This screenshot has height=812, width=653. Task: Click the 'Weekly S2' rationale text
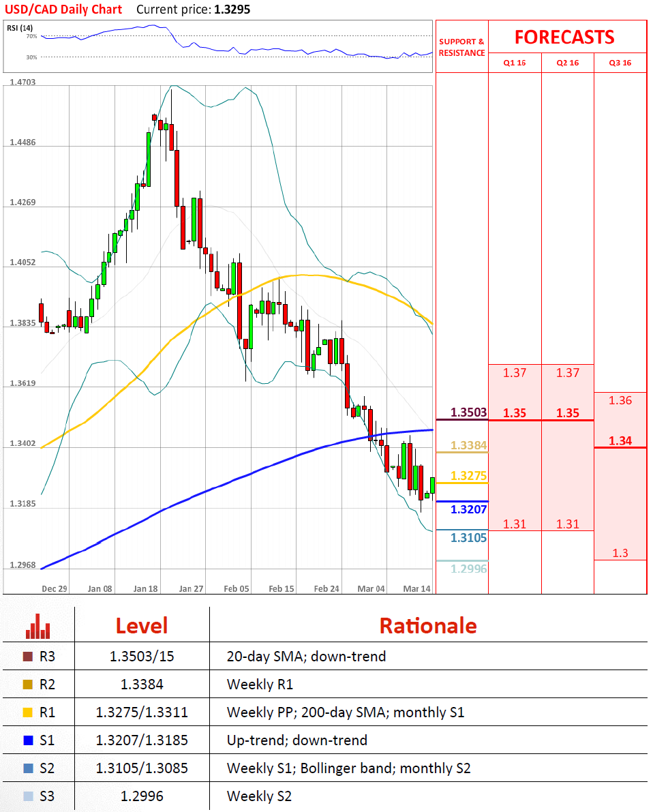259,796
